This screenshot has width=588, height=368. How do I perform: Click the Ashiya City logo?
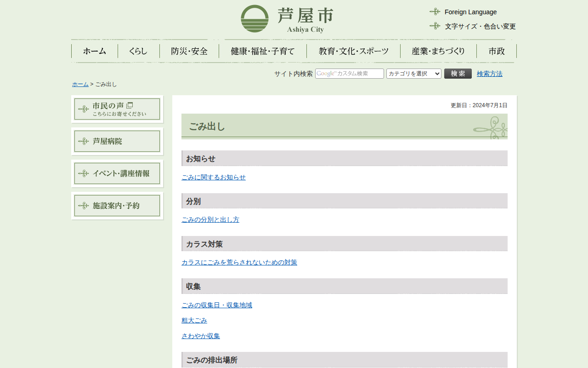tap(287, 19)
